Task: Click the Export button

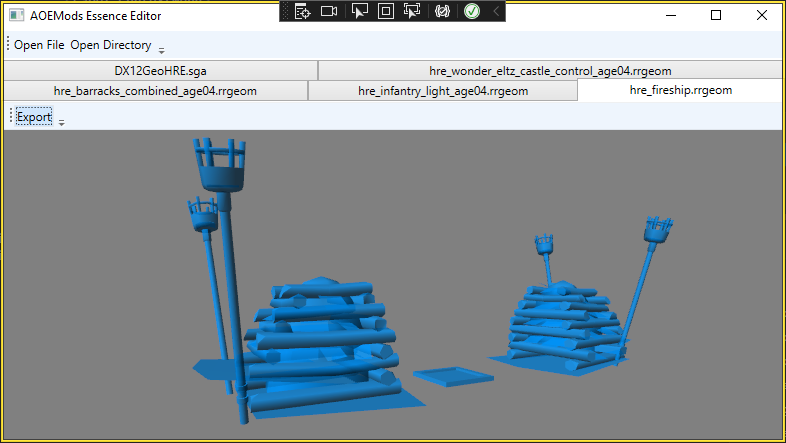Action: tap(34, 117)
